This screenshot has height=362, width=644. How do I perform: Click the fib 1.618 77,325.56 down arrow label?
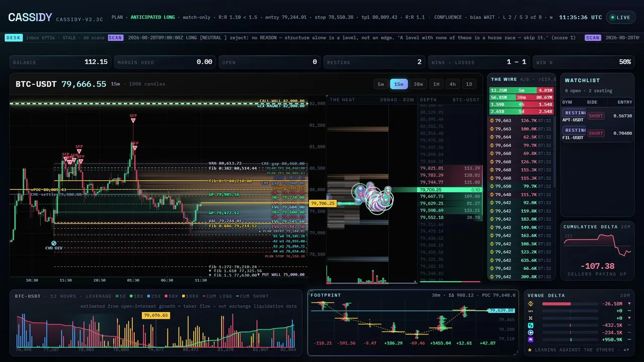(x=235, y=270)
